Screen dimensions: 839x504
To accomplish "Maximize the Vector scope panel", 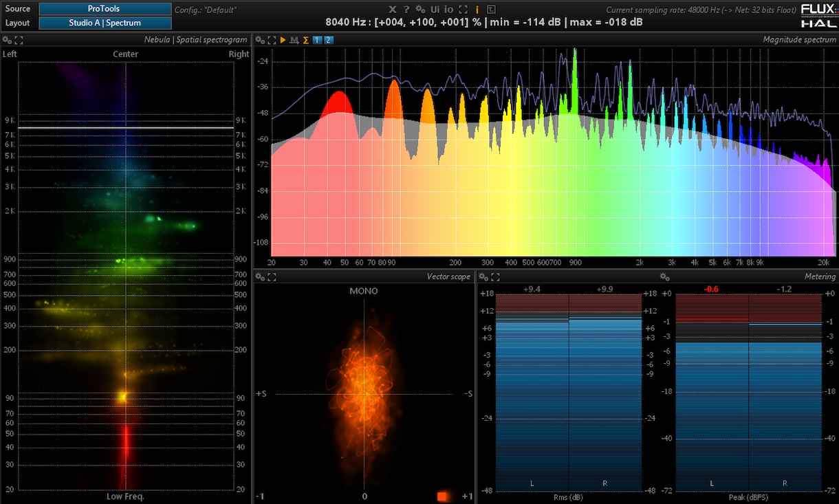I will click(272, 276).
